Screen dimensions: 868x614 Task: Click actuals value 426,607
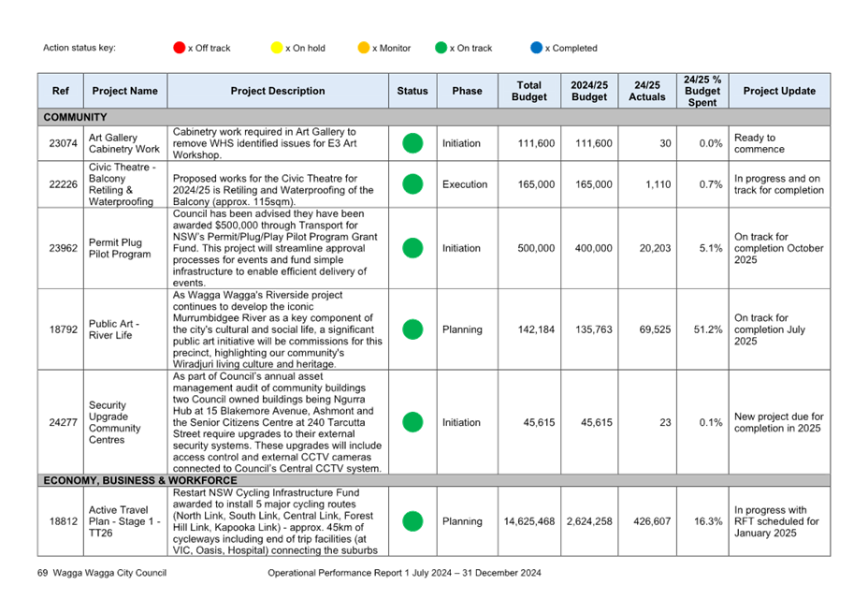pyautogui.click(x=652, y=521)
